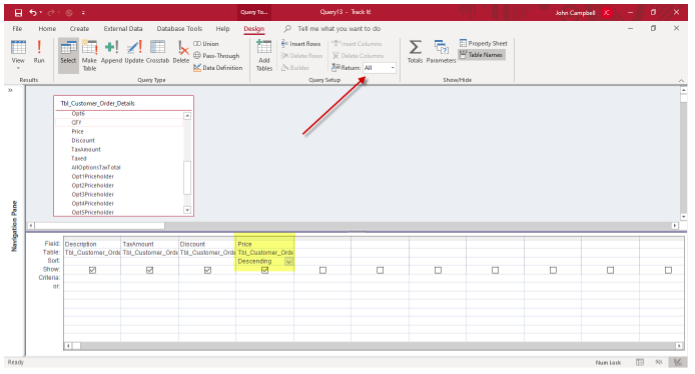Run the query with the red exclamation icon
Viewport: 695px width, 374px height.
(39, 51)
